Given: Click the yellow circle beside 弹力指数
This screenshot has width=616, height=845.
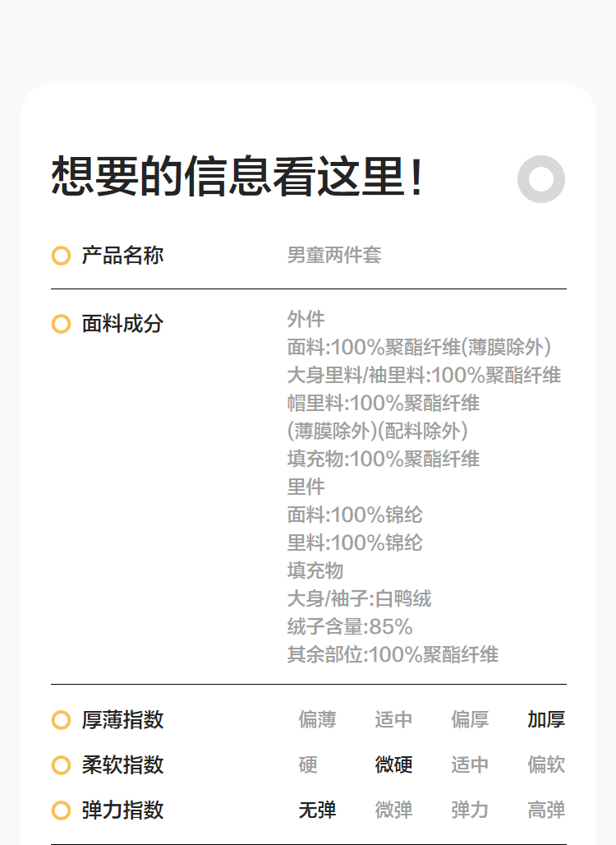Looking at the screenshot, I should (x=61, y=810).
